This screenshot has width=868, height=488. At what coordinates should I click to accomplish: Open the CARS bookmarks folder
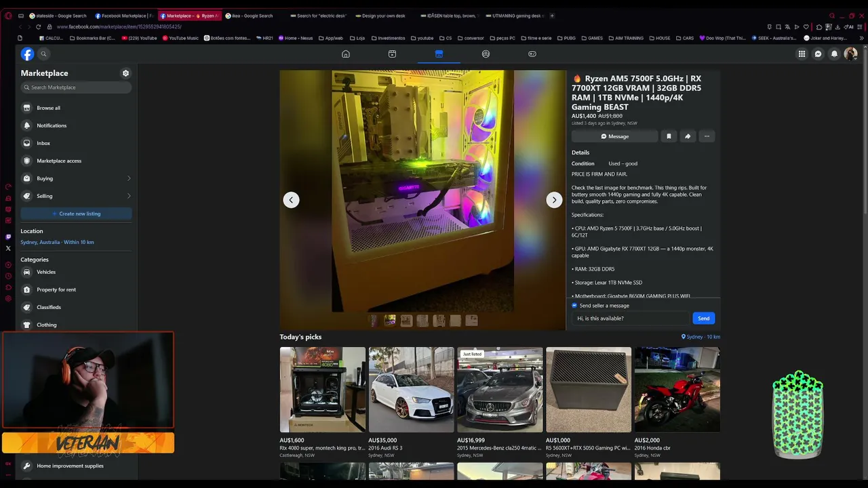tap(684, 38)
